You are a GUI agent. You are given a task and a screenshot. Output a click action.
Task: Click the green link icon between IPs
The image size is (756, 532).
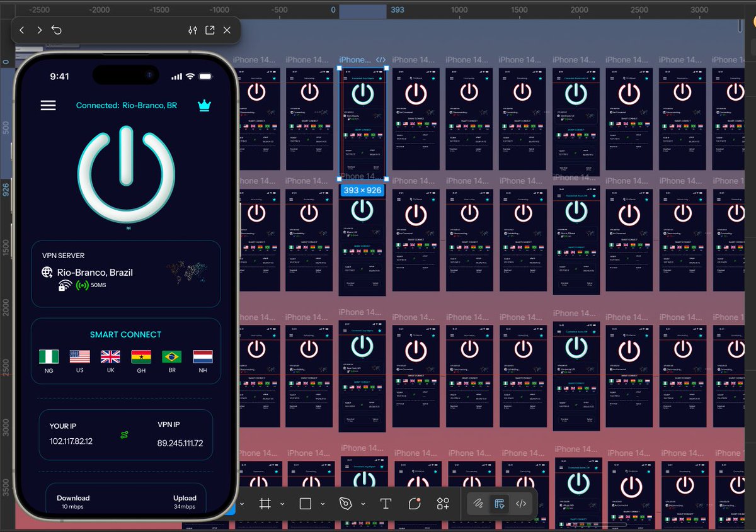tap(125, 434)
